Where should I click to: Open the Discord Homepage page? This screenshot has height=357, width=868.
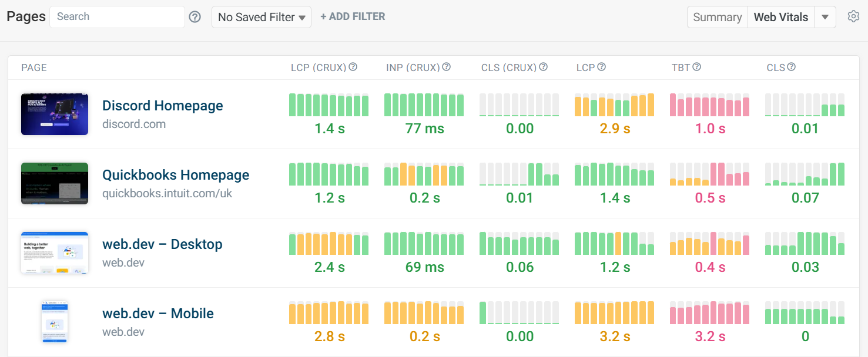point(163,106)
